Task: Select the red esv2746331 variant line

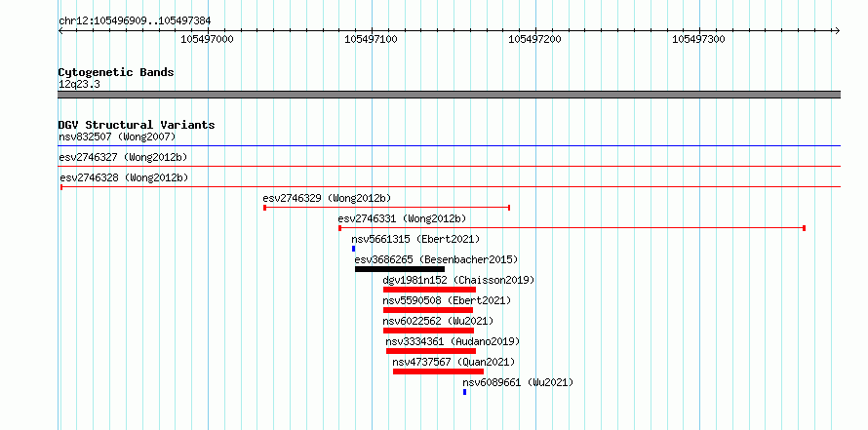Action: coord(572,228)
